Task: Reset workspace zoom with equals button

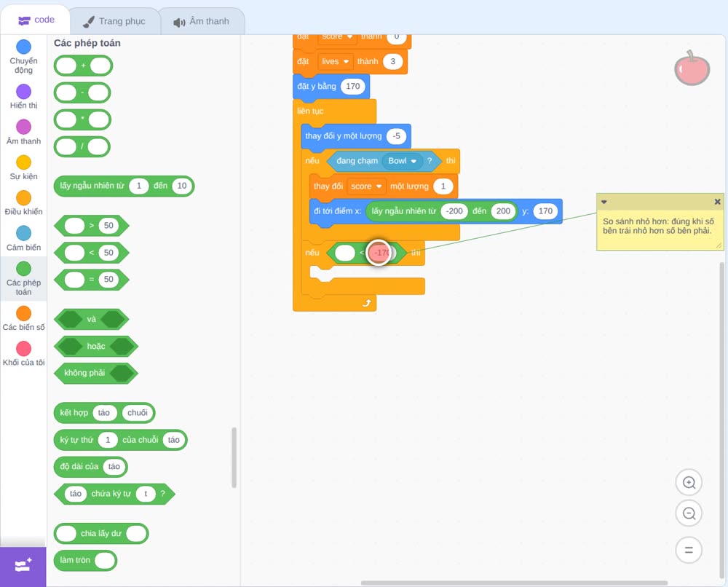Action: [689, 550]
